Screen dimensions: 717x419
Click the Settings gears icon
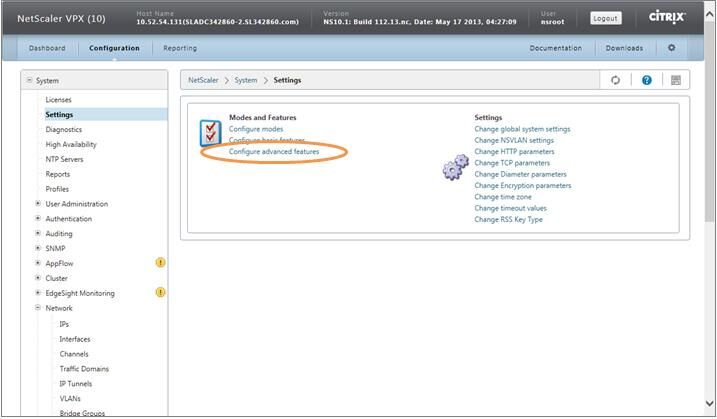coord(455,167)
